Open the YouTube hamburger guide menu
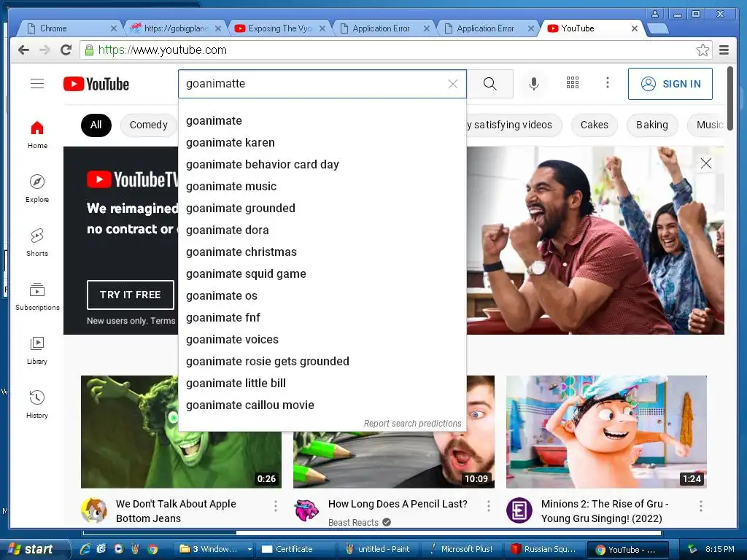 37,84
